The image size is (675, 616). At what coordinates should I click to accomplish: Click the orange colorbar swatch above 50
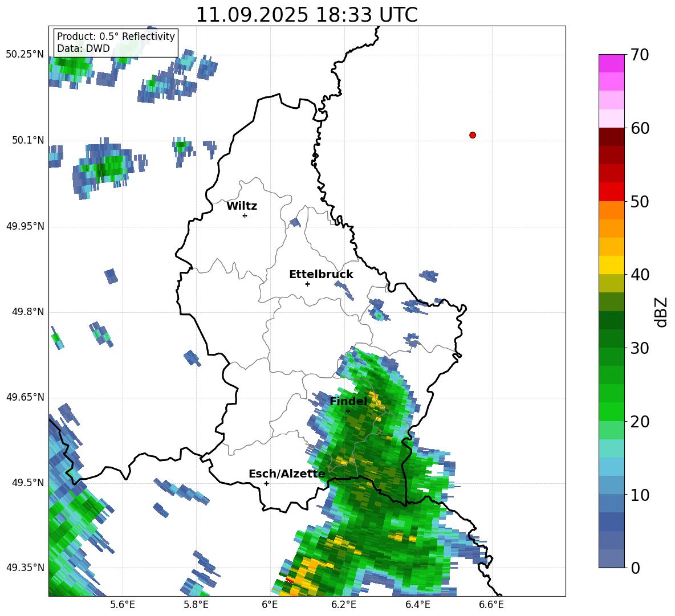611,210
